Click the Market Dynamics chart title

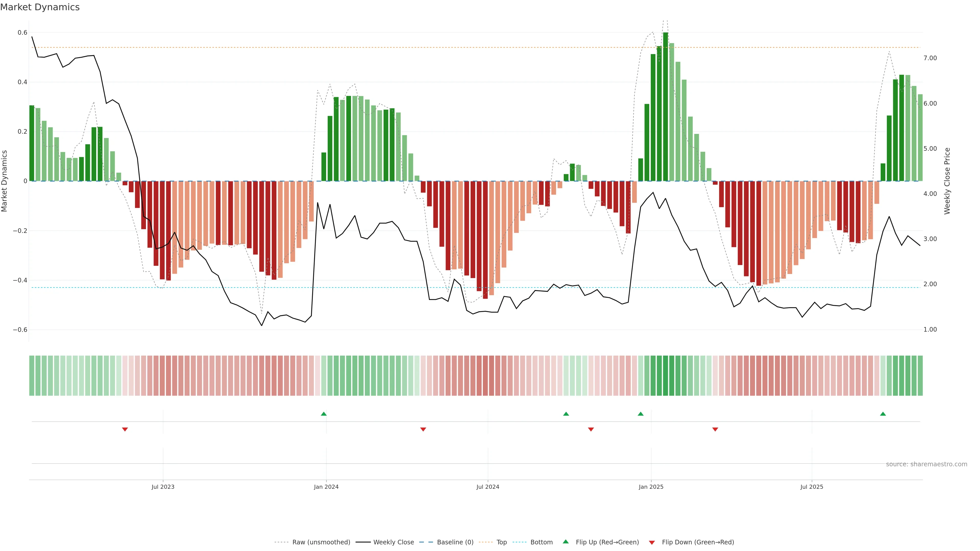tap(40, 7)
